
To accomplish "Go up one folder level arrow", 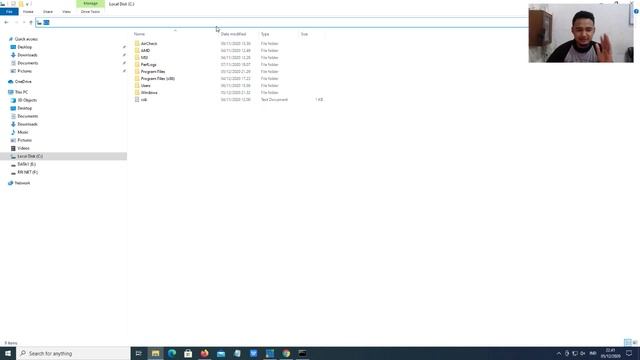I will (x=31, y=22).
